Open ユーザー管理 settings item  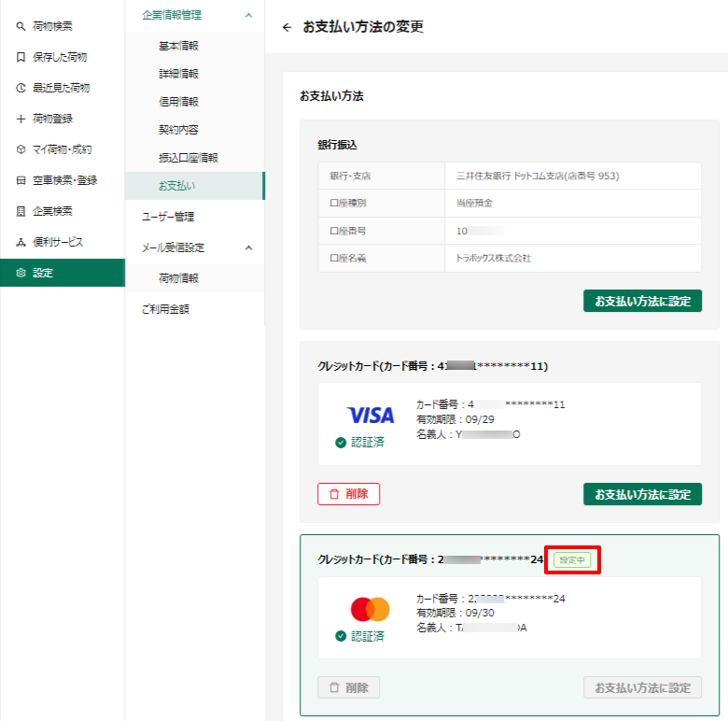(x=194, y=217)
